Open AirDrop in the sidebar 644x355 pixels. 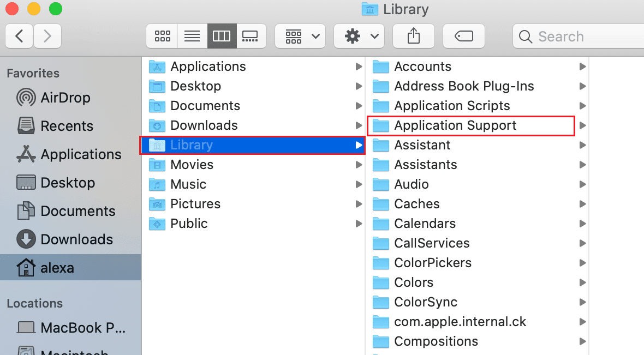[x=53, y=98]
